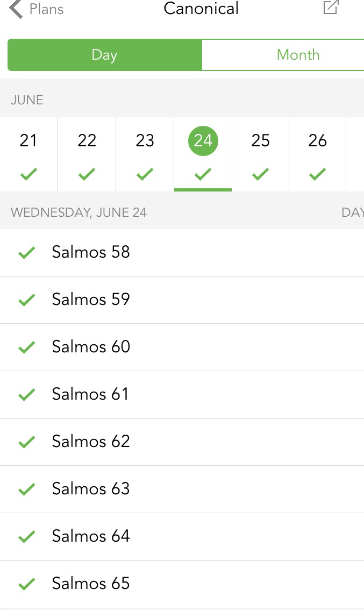The width and height of the screenshot is (364, 610).
Task: Open the share/export icon
Action: 331,8
